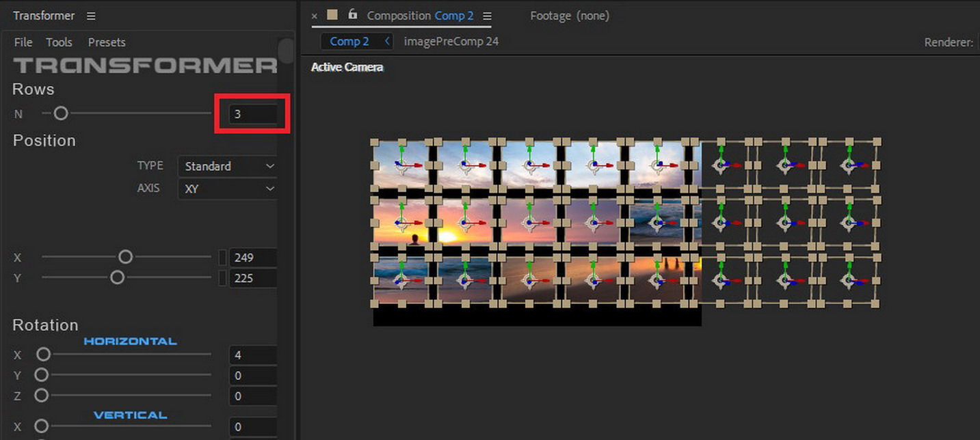Click the Renderer label in the viewer
This screenshot has width=980, height=440.
click(949, 42)
